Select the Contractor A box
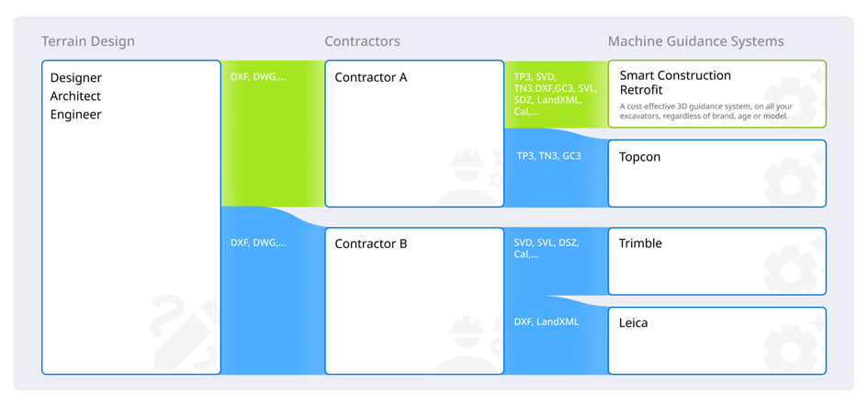Viewport: 868px width, 406px height. coord(414,133)
